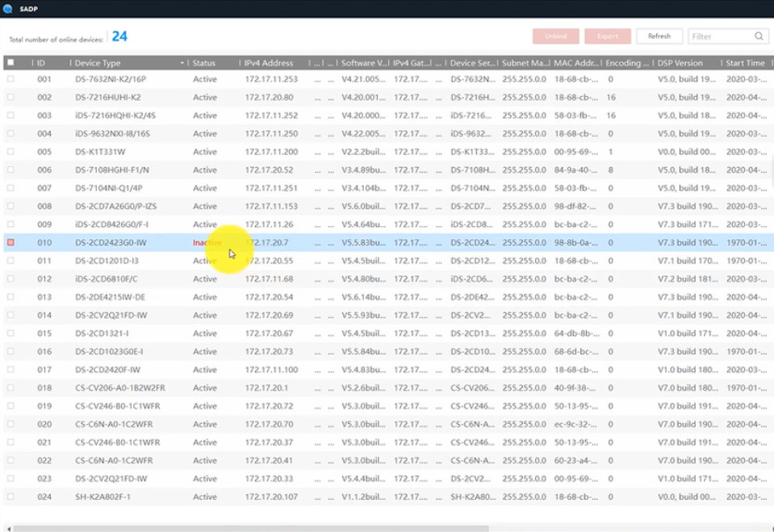
Task: Click the sort arrow on Device Type header
Action: (x=182, y=63)
